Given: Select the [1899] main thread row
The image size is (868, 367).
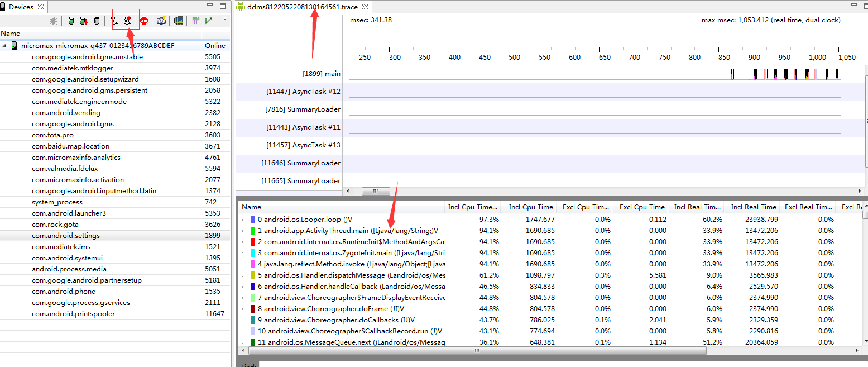Looking at the screenshot, I should (289, 73).
